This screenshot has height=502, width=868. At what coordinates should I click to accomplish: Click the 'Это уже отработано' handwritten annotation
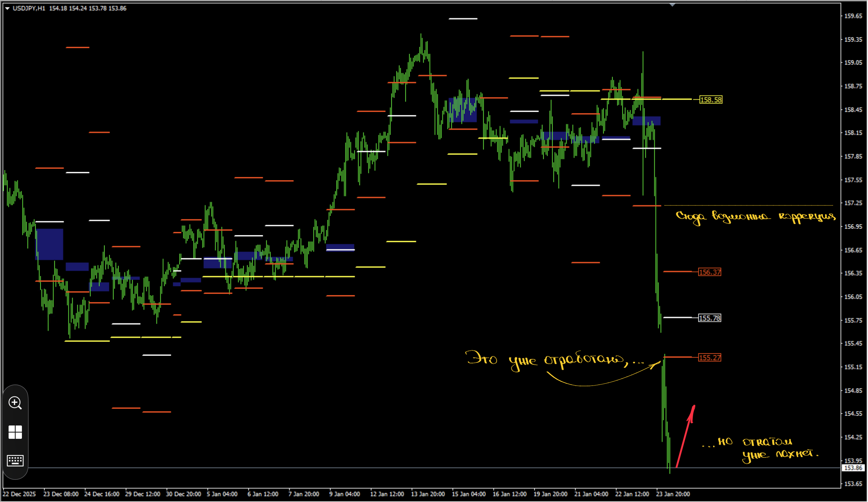554,360
